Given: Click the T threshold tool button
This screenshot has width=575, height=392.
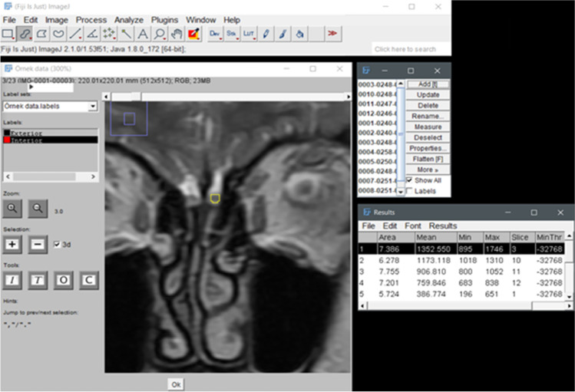Looking at the screenshot, I should 38,280.
